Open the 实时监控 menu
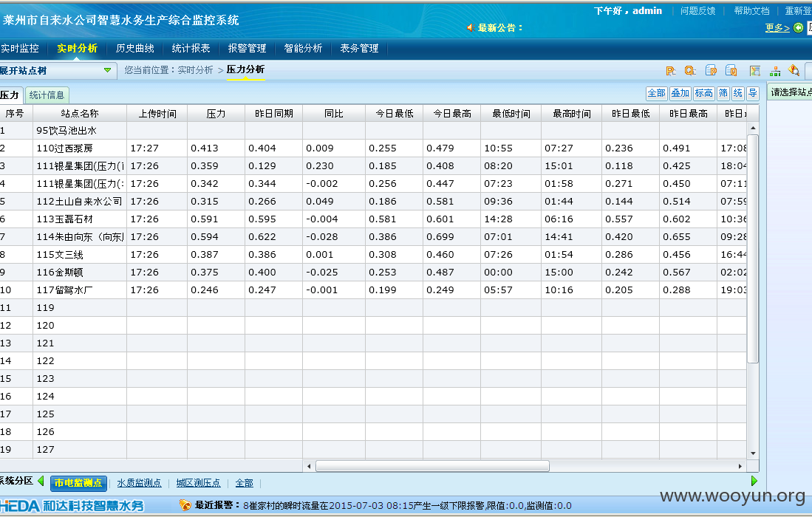Image resolution: width=812 pixels, height=517 pixels. coord(20,48)
